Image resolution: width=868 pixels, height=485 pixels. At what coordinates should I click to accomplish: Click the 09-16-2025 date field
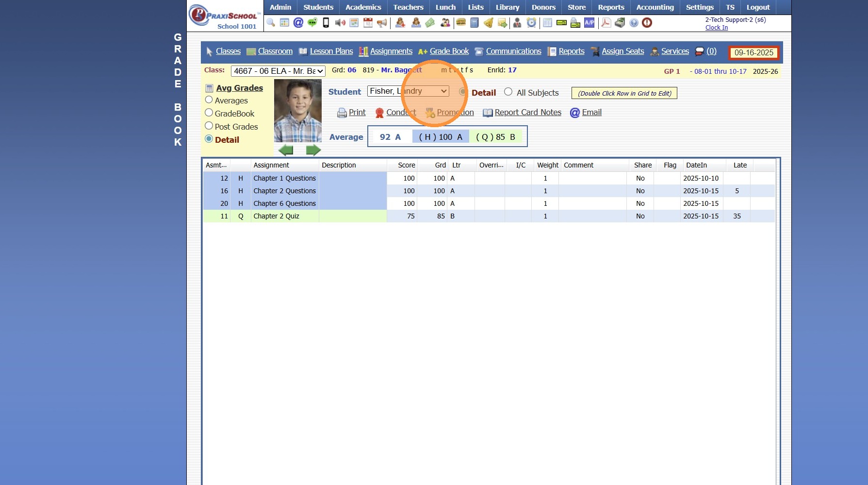[753, 53]
